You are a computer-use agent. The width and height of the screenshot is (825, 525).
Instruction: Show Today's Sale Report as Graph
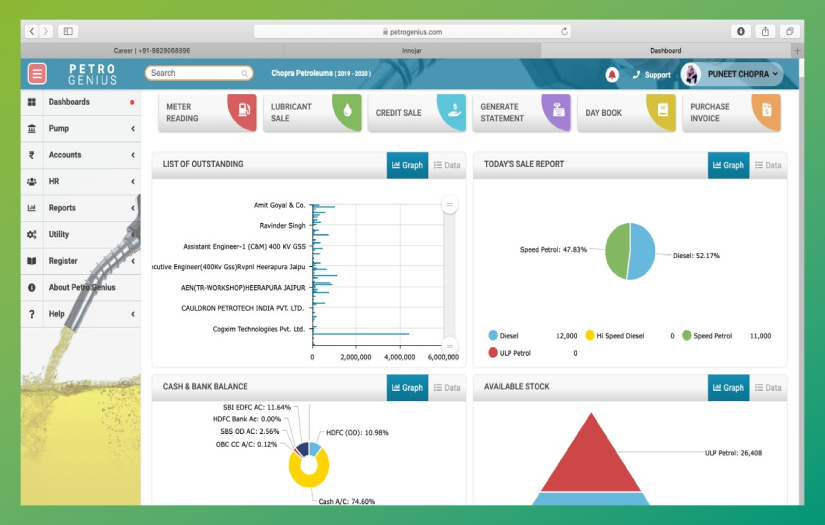(x=728, y=165)
